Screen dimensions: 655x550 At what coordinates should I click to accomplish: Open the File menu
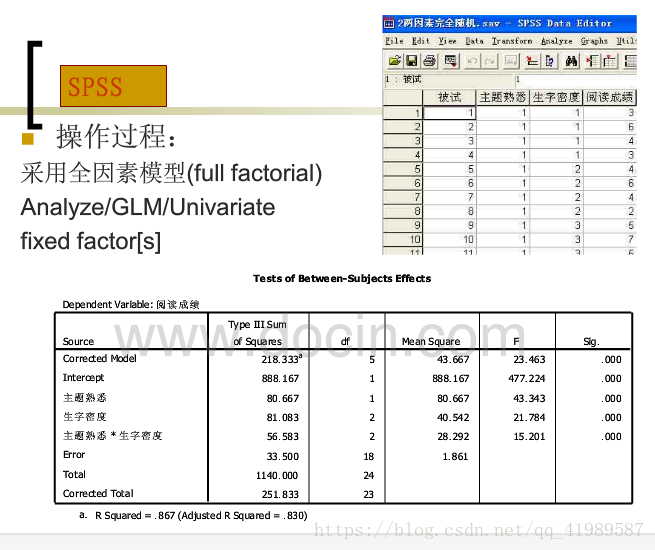394,41
